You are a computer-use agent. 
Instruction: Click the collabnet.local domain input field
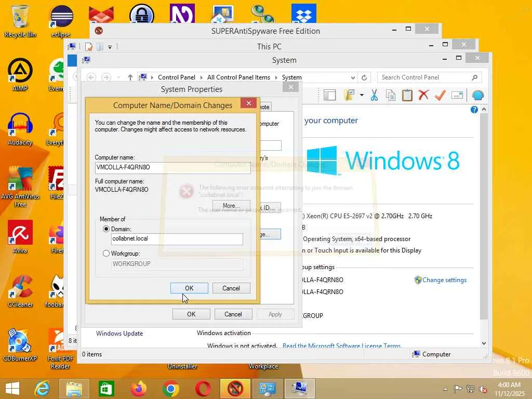pos(177,239)
